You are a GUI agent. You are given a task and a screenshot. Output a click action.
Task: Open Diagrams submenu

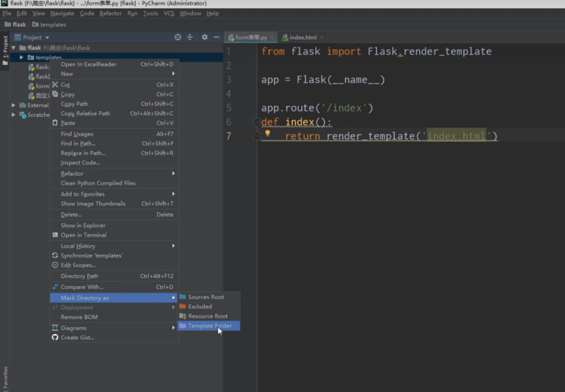pyautogui.click(x=114, y=328)
